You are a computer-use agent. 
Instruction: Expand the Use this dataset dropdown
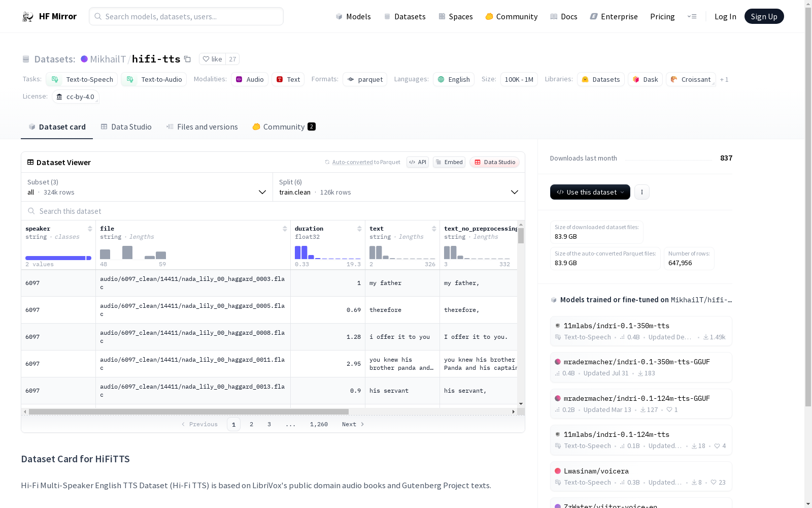coord(590,192)
